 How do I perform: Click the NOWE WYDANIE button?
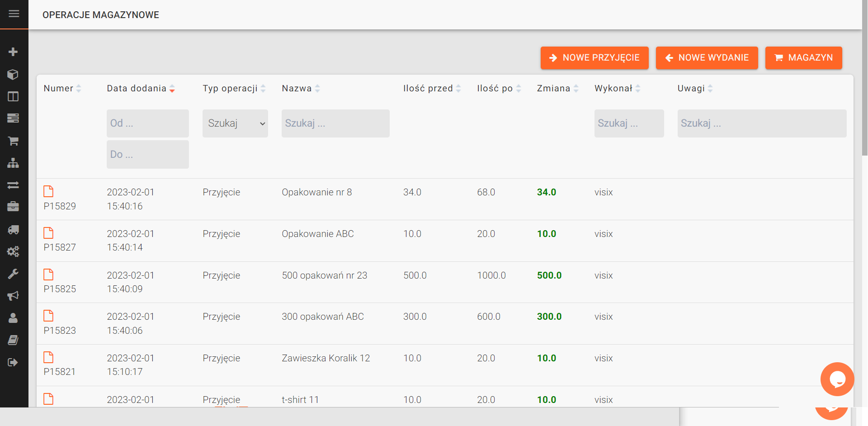(707, 58)
